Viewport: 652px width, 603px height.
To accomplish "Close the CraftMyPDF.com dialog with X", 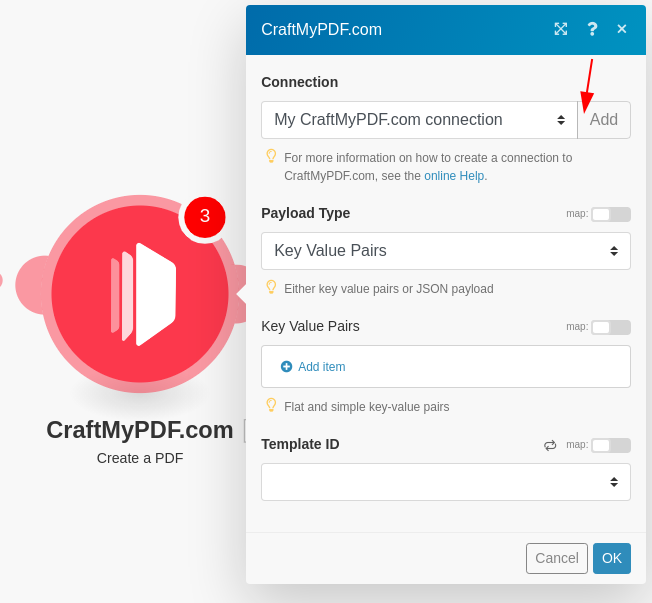I will 622,29.
